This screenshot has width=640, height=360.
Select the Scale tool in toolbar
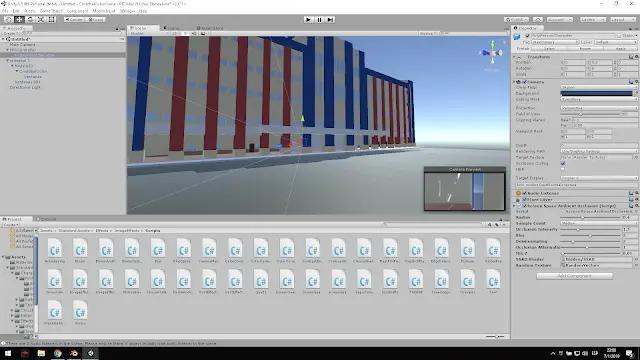tap(41, 20)
